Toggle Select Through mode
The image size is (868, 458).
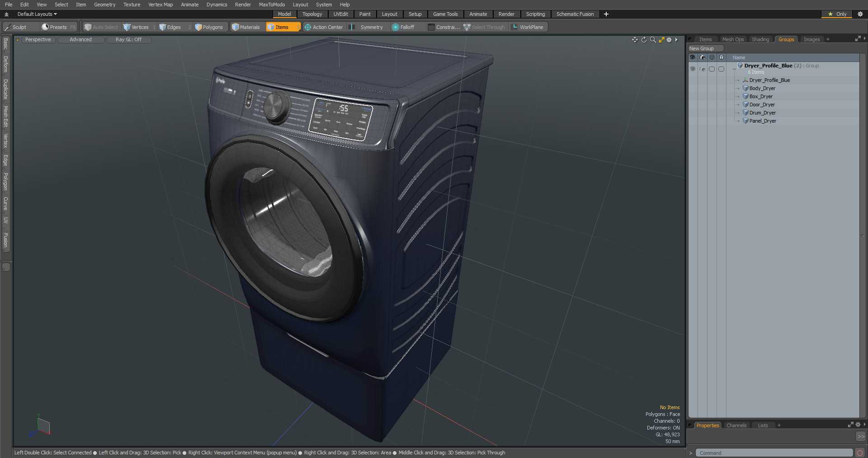pos(484,27)
